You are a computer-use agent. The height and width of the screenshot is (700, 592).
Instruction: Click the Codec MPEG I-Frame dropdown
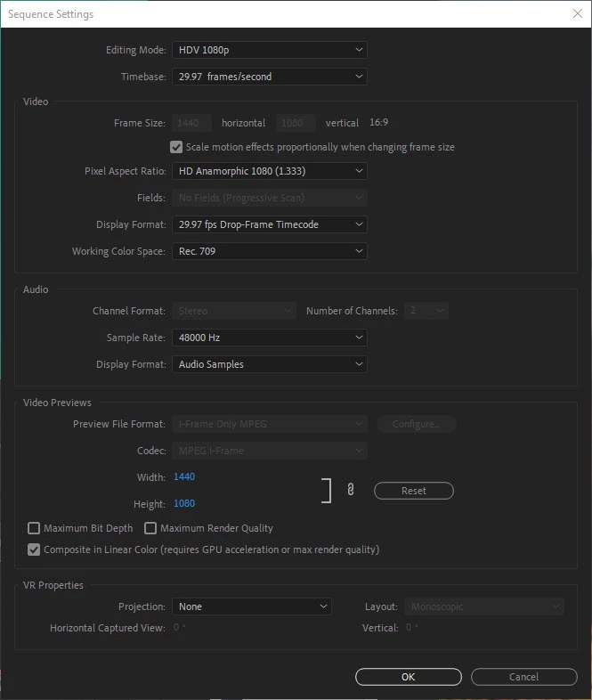(x=270, y=451)
